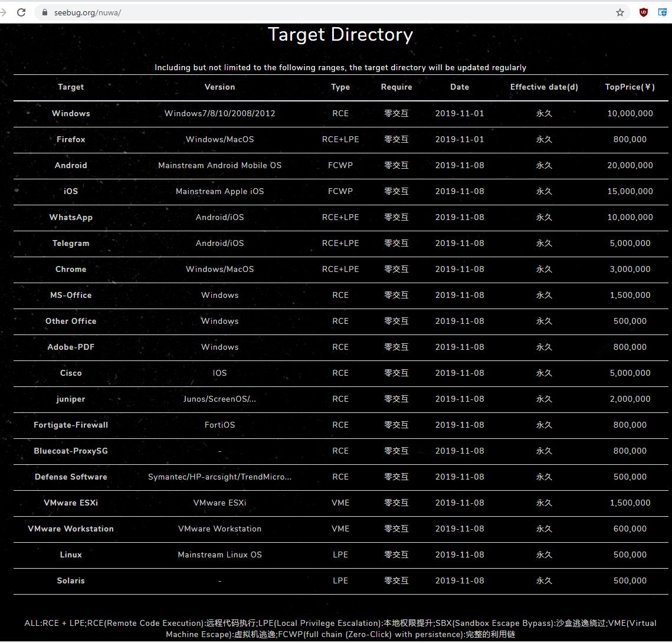
Task: Click the VMware Workstation target cell
Action: (x=71, y=529)
